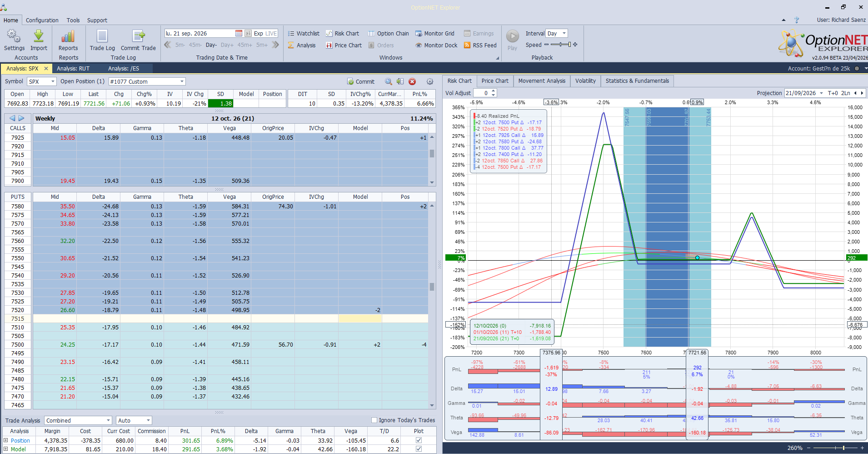
Task: Open the Projection date dropdown
Action: point(822,93)
